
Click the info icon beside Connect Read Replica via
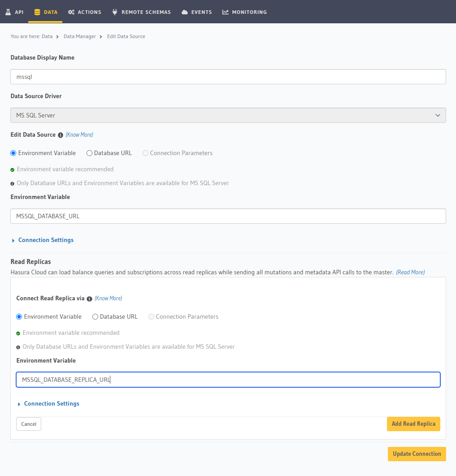click(x=89, y=298)
